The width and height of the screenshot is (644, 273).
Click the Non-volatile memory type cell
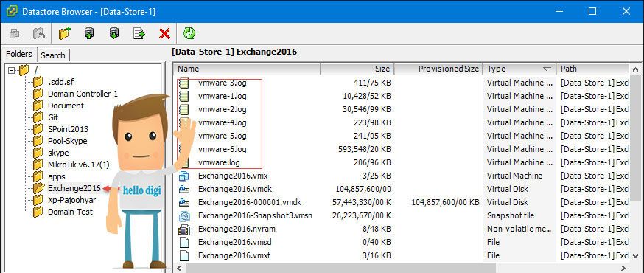click(x=519, y=229)
